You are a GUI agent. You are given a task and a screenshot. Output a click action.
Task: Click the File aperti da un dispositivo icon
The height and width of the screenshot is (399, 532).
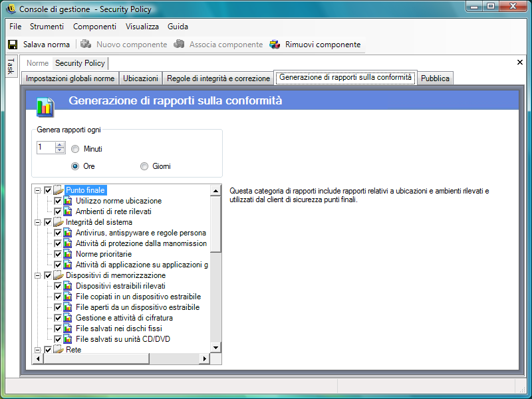(68, 307)
